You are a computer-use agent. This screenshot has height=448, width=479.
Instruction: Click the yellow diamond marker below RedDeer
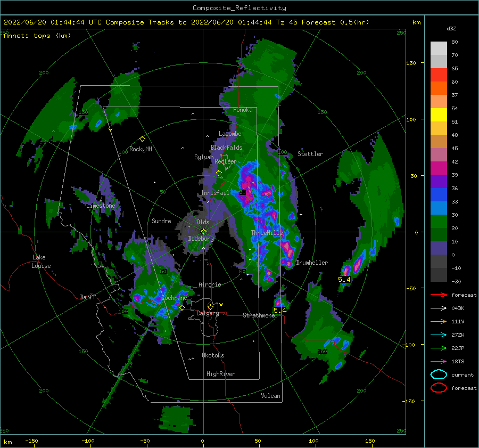(x=219, y=173)
